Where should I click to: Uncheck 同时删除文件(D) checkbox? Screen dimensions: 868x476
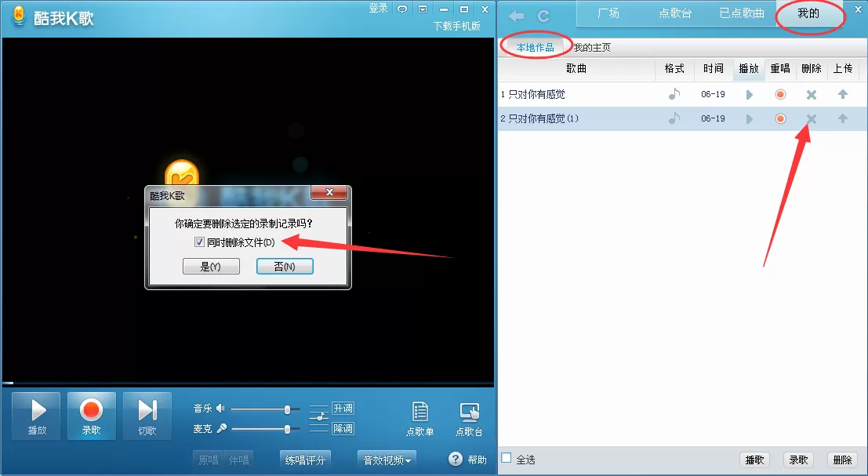[199, 242]
